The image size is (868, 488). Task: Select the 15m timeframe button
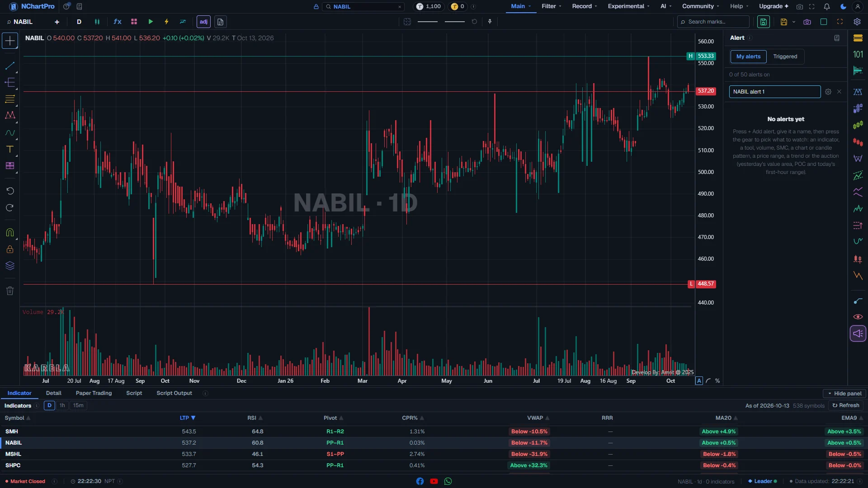78,405
